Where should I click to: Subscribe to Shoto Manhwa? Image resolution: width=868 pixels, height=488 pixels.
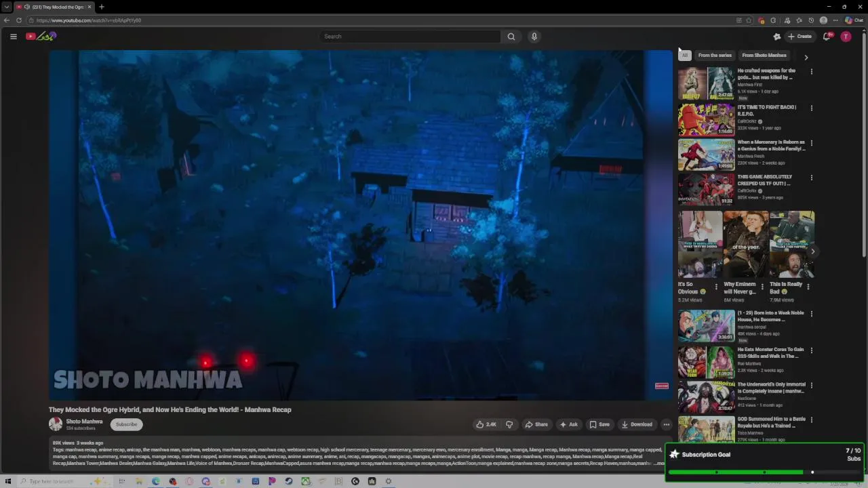point(126,424)
